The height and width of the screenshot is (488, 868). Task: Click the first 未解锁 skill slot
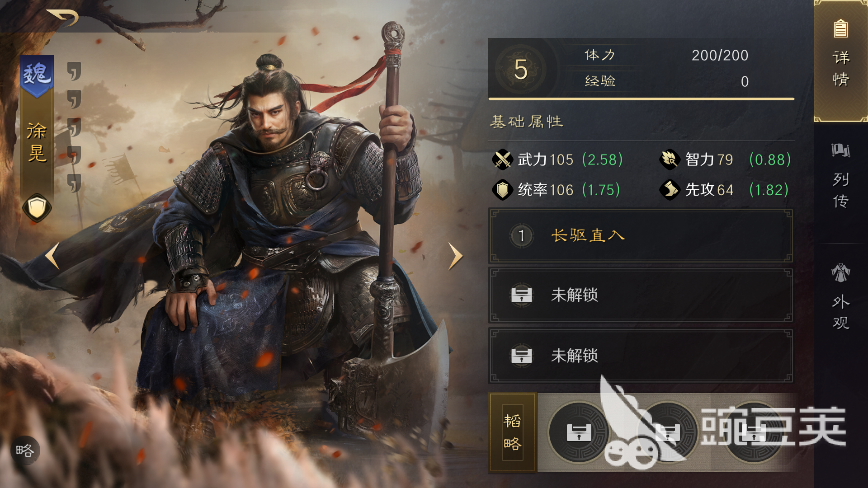[641, 296]
